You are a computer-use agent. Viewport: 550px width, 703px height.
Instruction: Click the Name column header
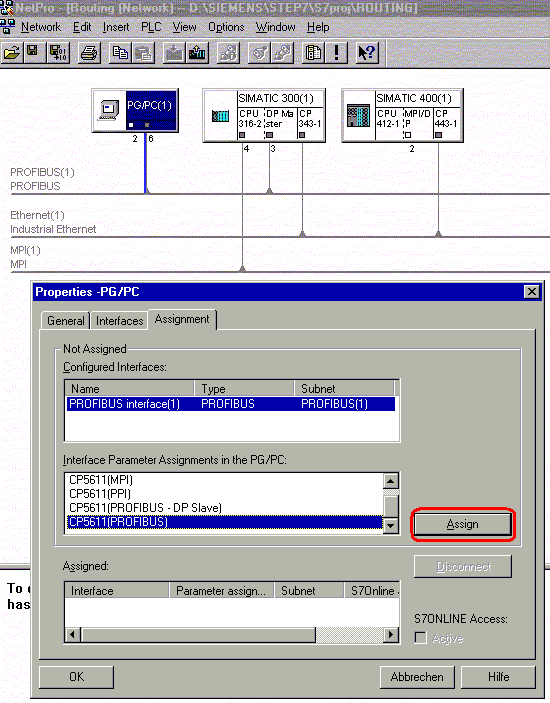point(130,388)
